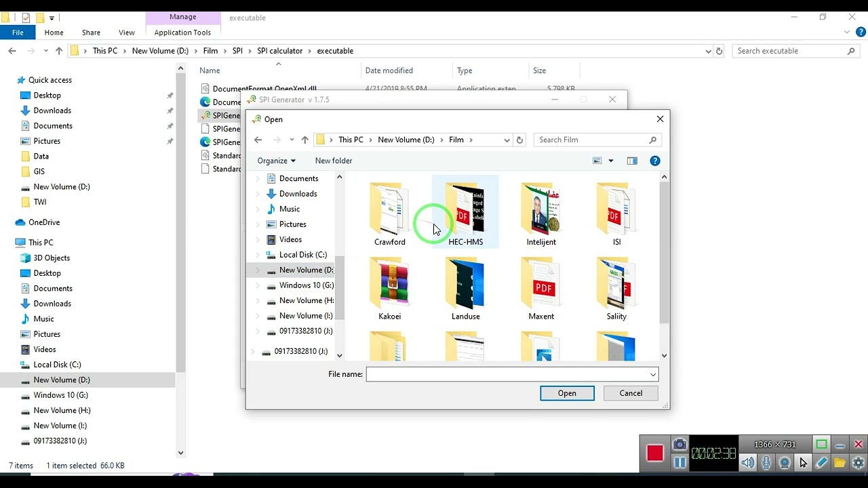Click SPI calculator in File Explorer breadcrumb

(x=279, y=51)
